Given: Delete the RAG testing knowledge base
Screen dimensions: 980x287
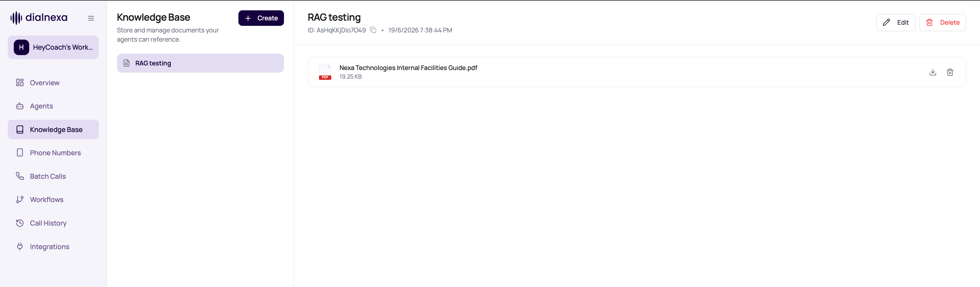Looking at the screenshot, I should coord(942,22).
